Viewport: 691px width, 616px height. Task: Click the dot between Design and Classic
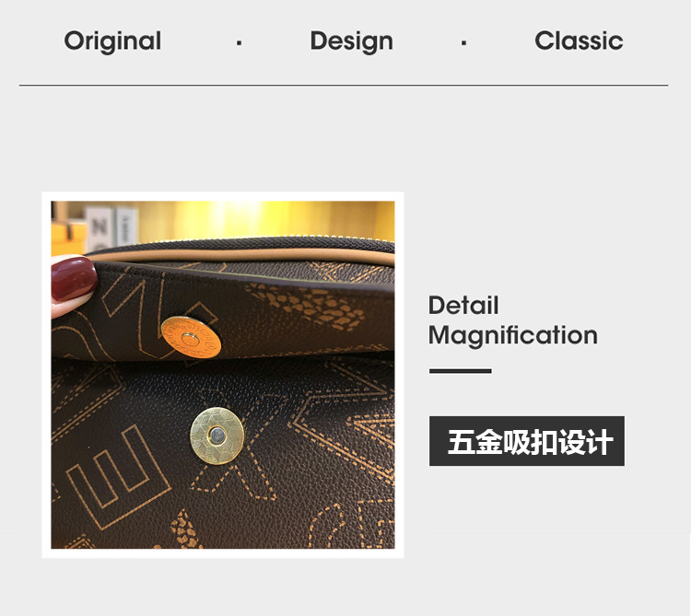pyautogui.click(x=463, y=43)
